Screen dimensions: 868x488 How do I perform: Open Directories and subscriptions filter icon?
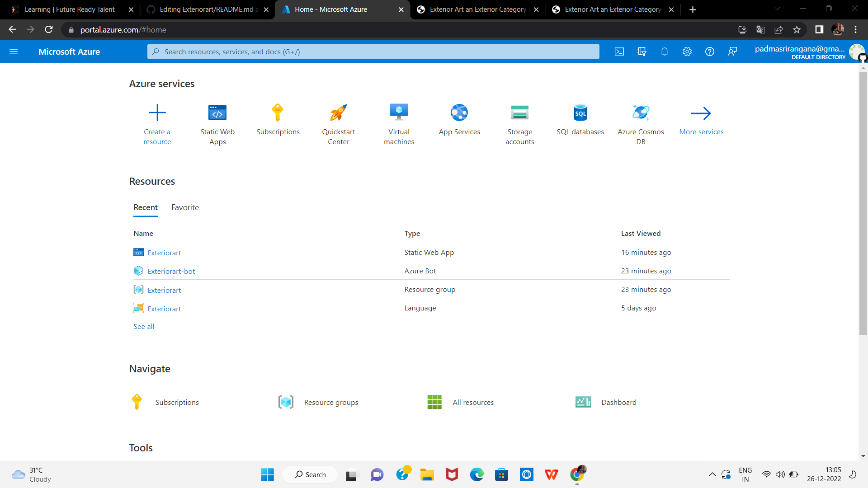[x=642, y=52]
